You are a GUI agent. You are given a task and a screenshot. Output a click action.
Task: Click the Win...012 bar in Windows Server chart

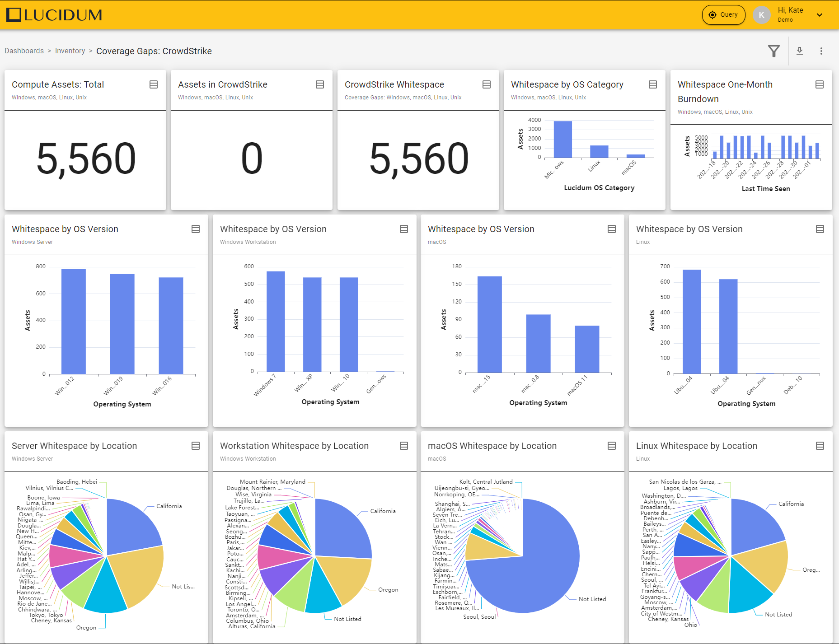[x=74, y=321]
